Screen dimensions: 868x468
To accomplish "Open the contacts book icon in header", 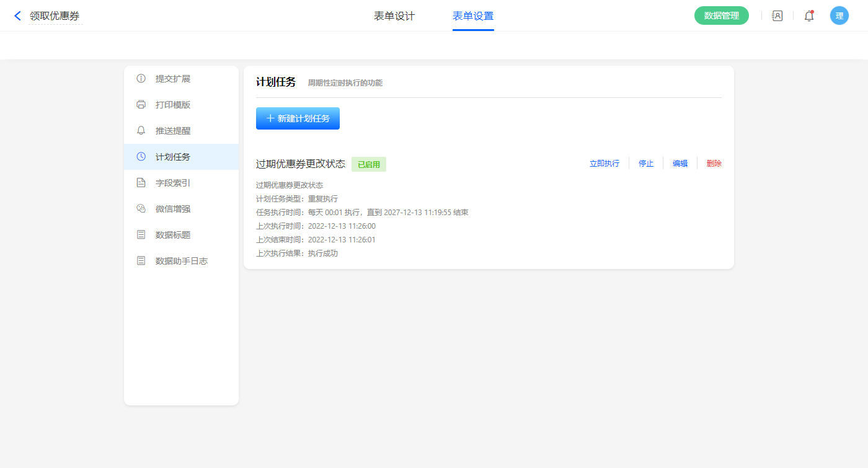I will pos(777,16).
